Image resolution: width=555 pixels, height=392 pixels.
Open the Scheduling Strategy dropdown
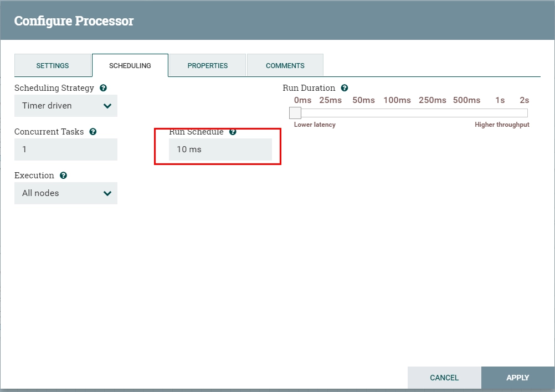pos(66,106)
